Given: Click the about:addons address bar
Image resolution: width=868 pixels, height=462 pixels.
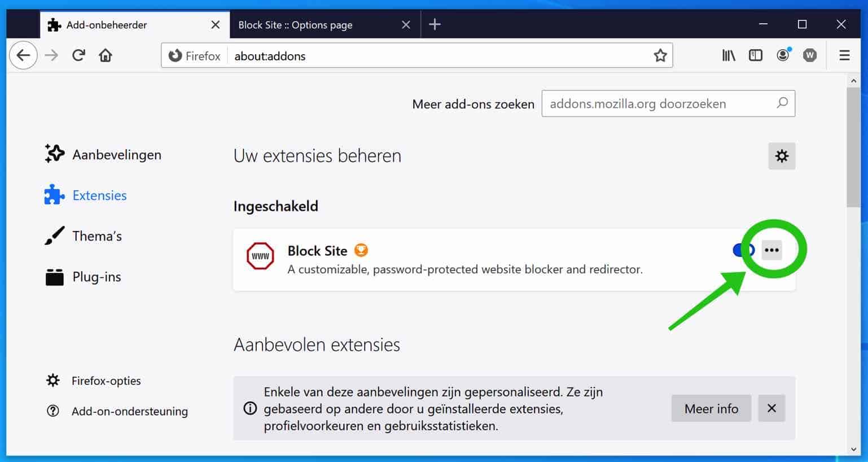Looking at the screenshot, I should [x=417, y=55].
